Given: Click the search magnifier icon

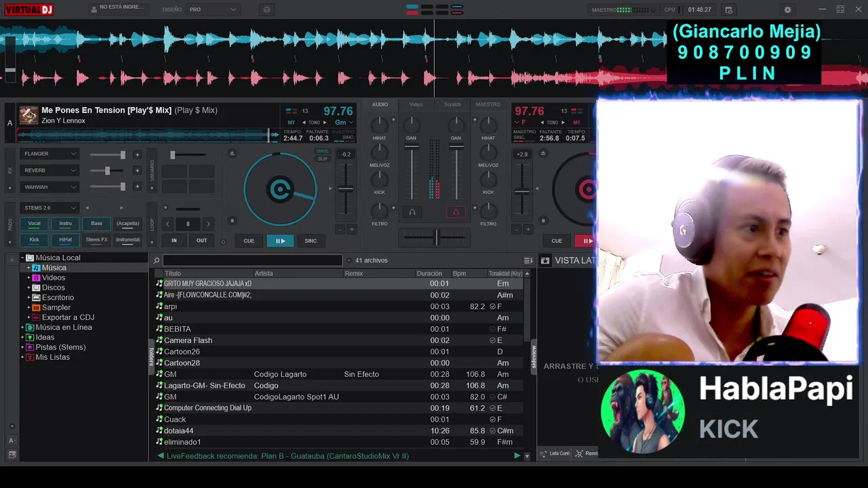Looking at the screenshot, I should point(157,260).
